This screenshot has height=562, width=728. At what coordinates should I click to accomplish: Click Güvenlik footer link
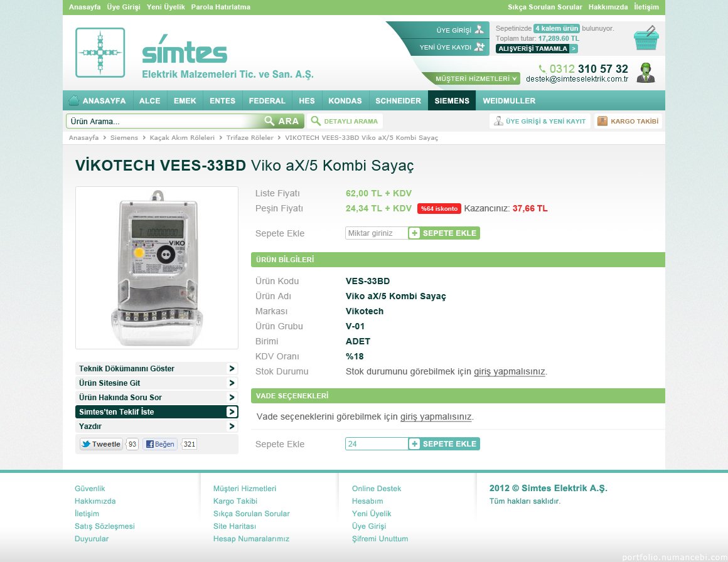tap(90, 489)
